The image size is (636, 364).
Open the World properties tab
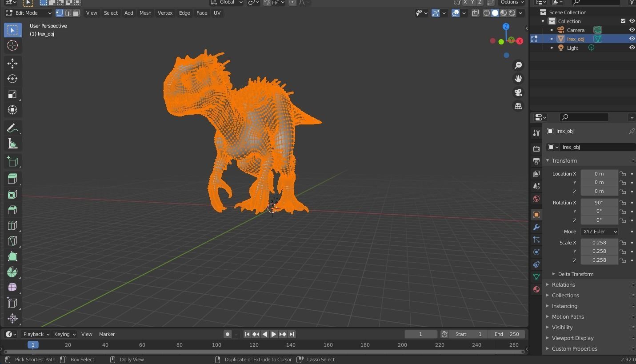[x=536, y=199]
